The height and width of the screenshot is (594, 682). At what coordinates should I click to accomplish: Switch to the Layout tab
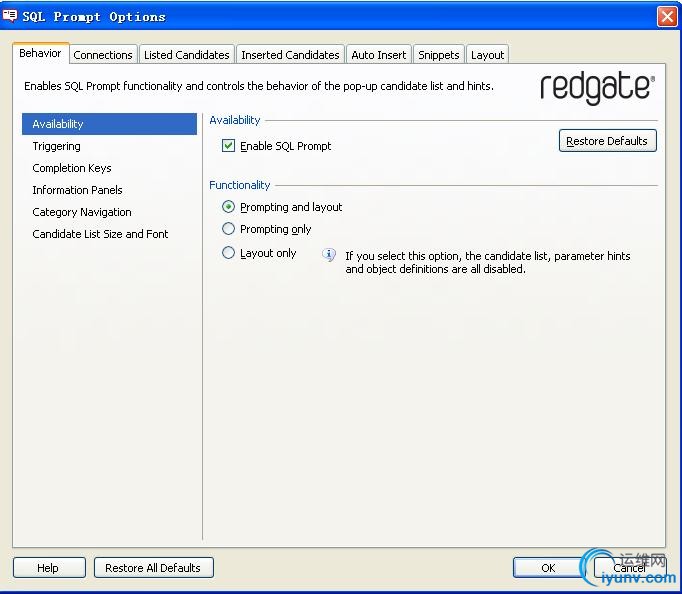tap(488, 55)
